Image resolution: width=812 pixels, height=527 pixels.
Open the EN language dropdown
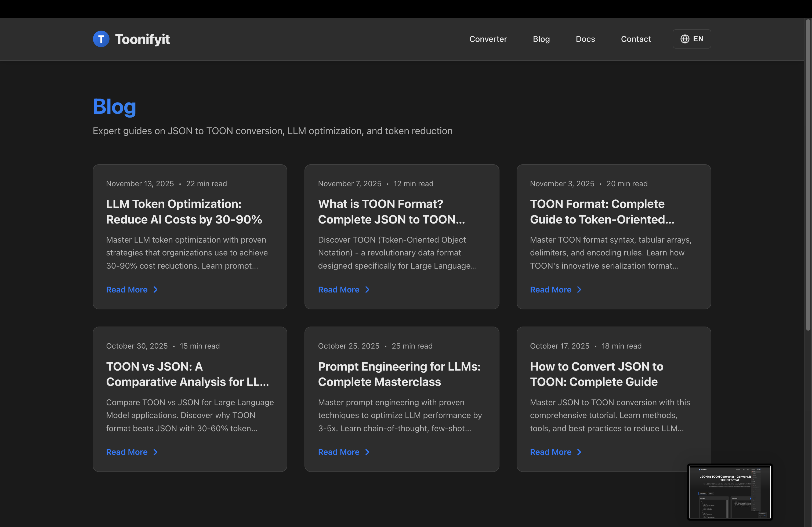coord(691,39)
